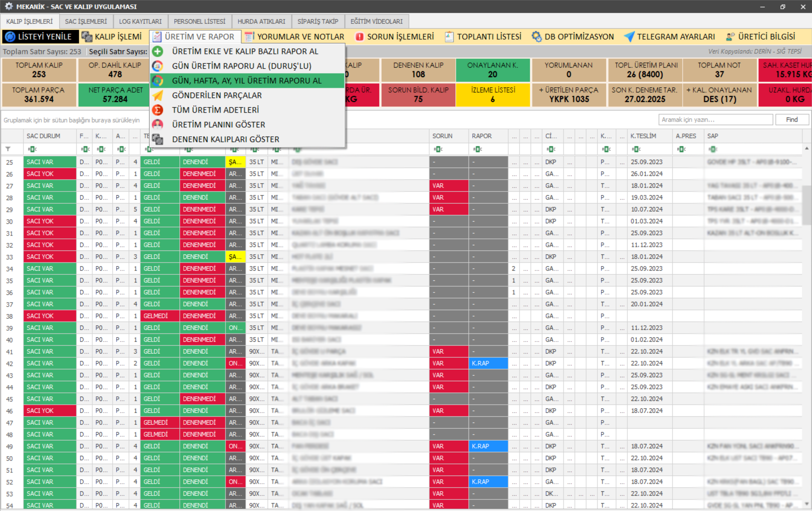
Task: Open the filter condition for SORUN column
Action: 438,149
